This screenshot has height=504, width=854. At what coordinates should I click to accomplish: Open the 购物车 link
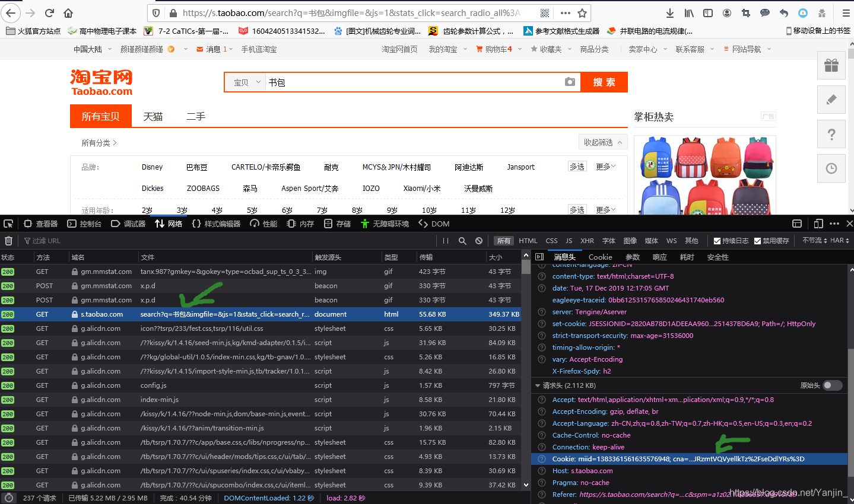[x=494, y=49]
